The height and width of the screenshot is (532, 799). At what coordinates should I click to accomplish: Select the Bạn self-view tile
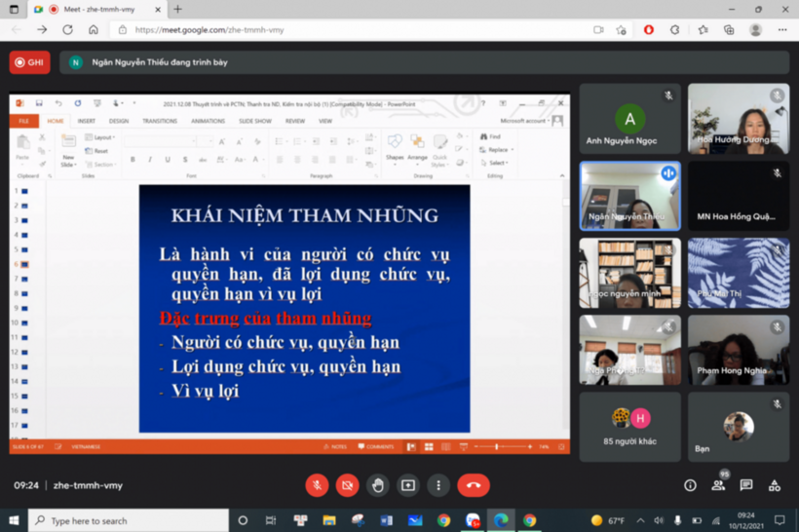click(739, 427)
